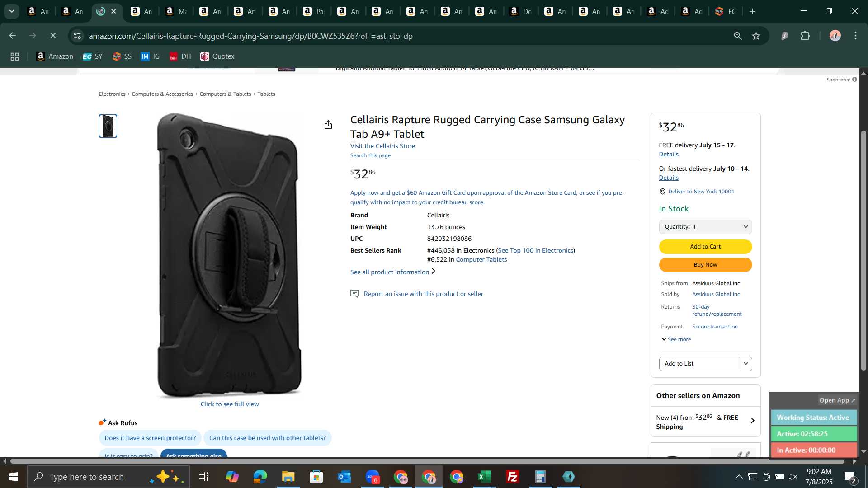868x488 pixels.
Task: Click Search this page link
Action: [x=370, y=155]
